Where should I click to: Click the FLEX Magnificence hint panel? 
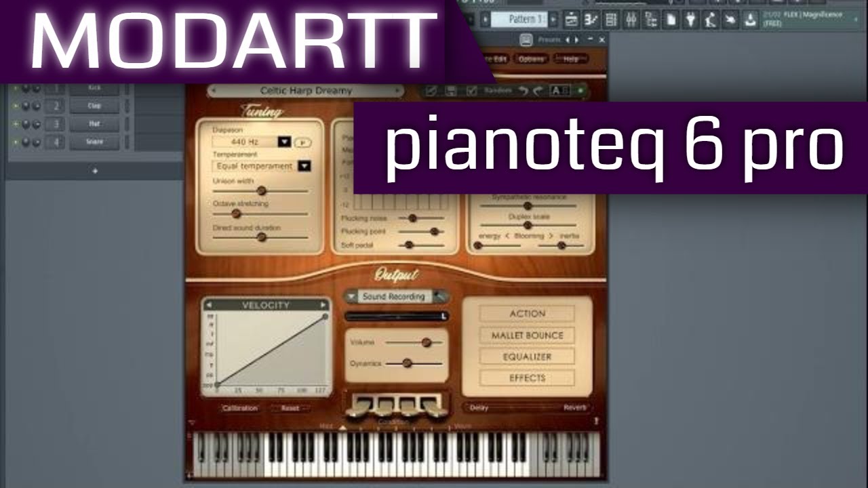pos(810,20)
